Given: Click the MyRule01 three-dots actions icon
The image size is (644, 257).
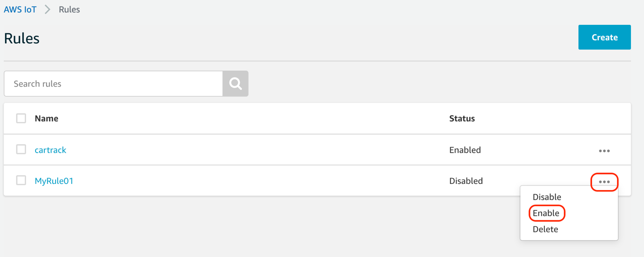Looking at the screenshot, I should pos(604,182).
